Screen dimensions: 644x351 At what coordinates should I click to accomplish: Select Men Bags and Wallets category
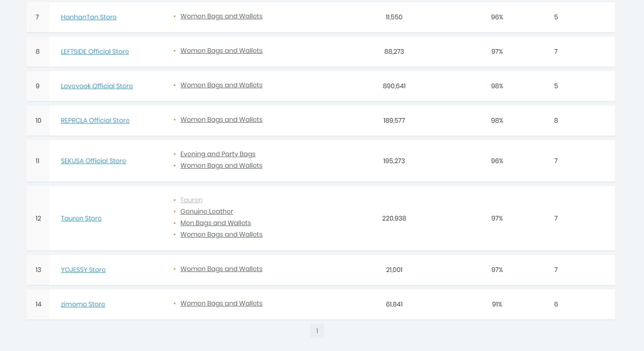pos(215,223)
